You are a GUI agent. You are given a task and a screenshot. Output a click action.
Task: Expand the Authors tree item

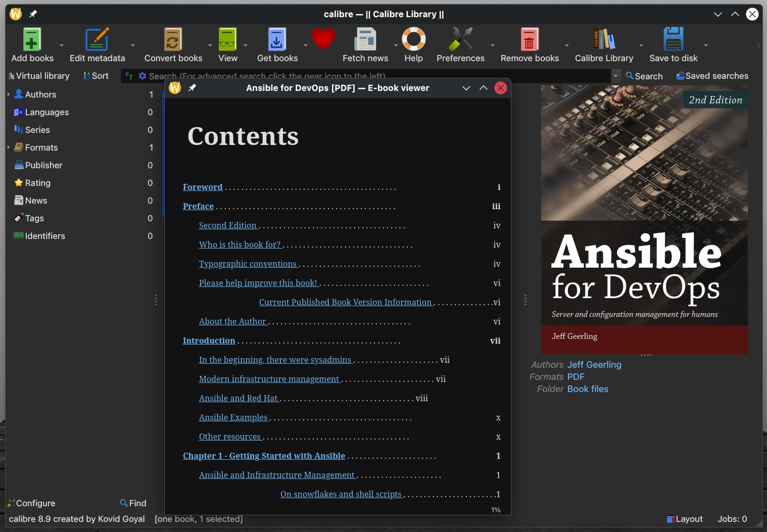(x=9, y=94)
